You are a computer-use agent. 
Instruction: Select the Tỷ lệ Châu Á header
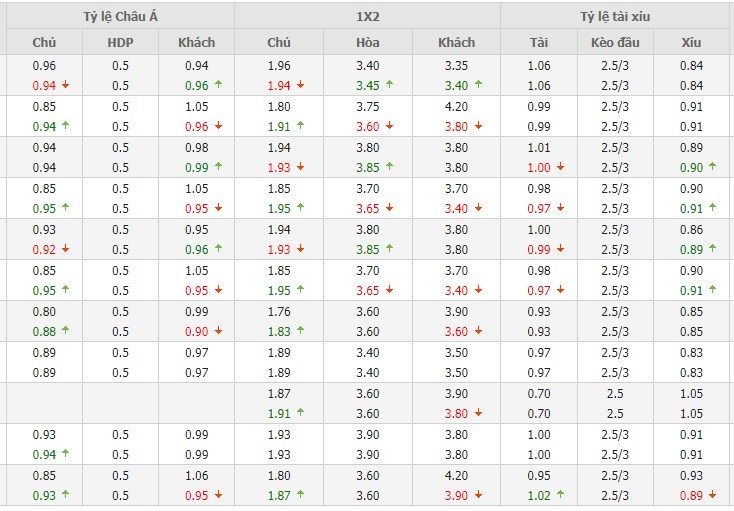pyautogui.click(x=116, y=15)
